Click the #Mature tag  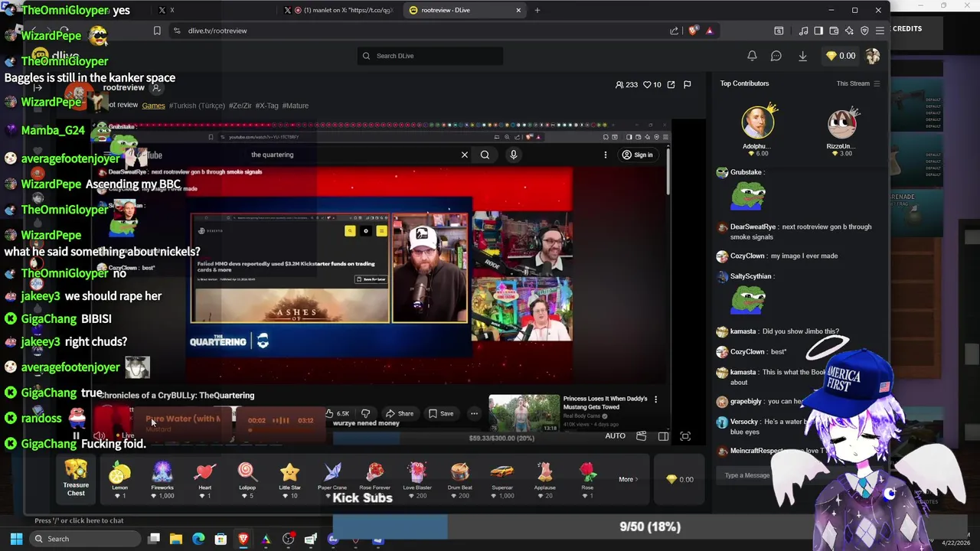pyautogui.click(x=295, y=106)
